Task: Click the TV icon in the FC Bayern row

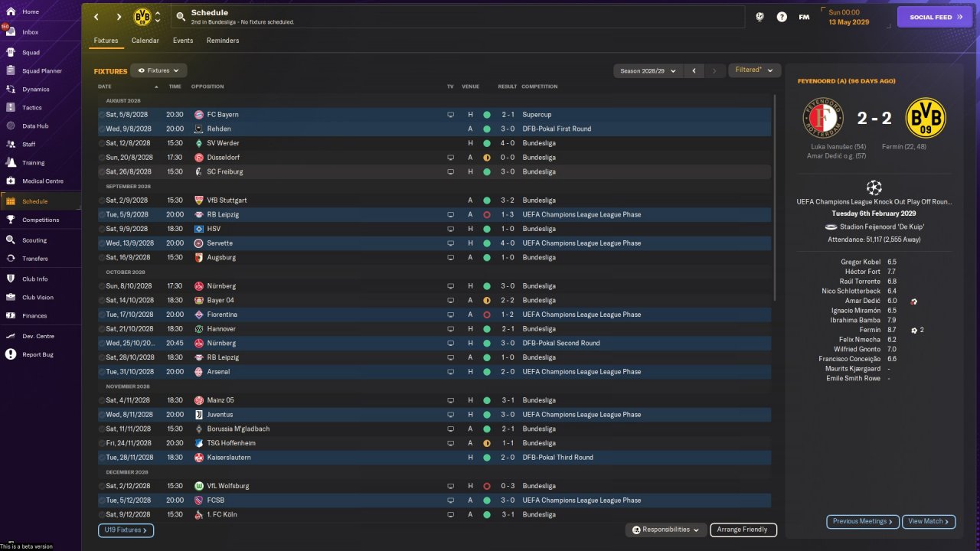Action: [451, 115]
